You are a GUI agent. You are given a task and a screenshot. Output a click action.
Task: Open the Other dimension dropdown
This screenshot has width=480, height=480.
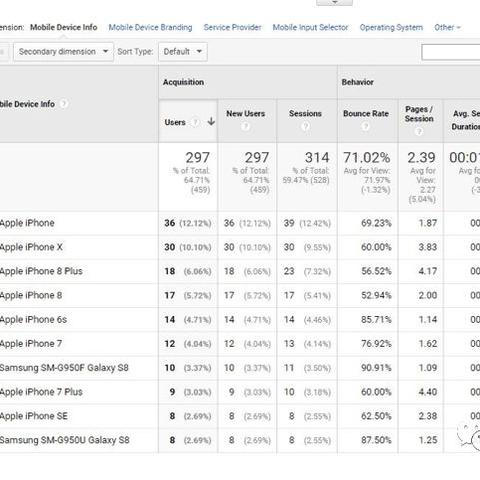click(x=447, y=27)
